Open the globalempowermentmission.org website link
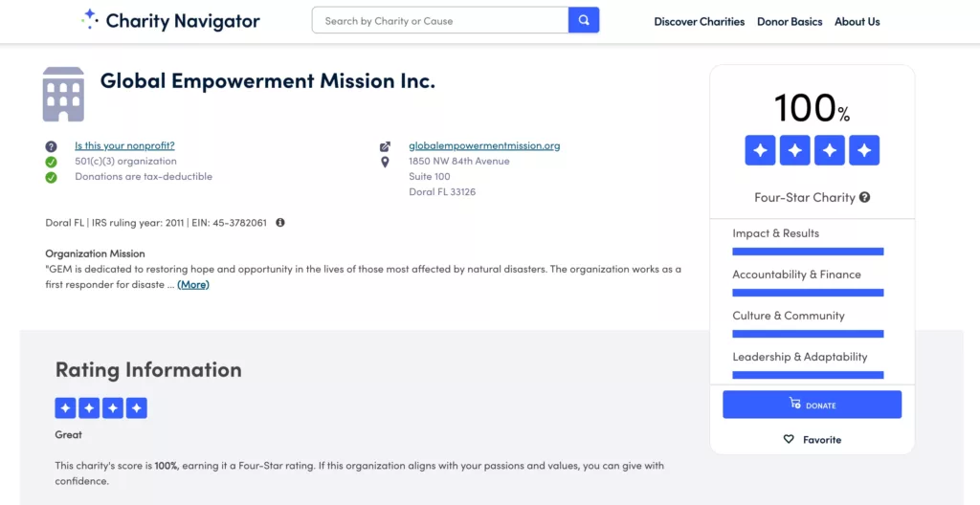Viewport: 980px width, 505px height. pyautogui.click(x=484, y=145)
